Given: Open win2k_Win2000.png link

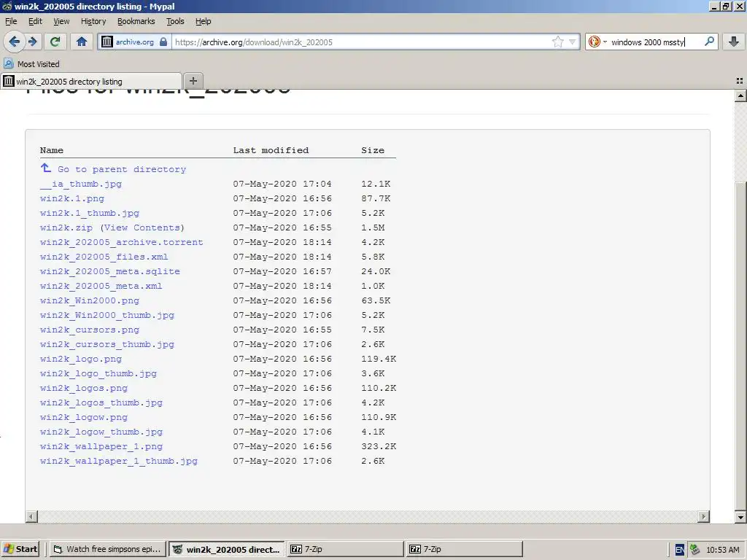Looking at the screenshot, I should coord(90,300).
